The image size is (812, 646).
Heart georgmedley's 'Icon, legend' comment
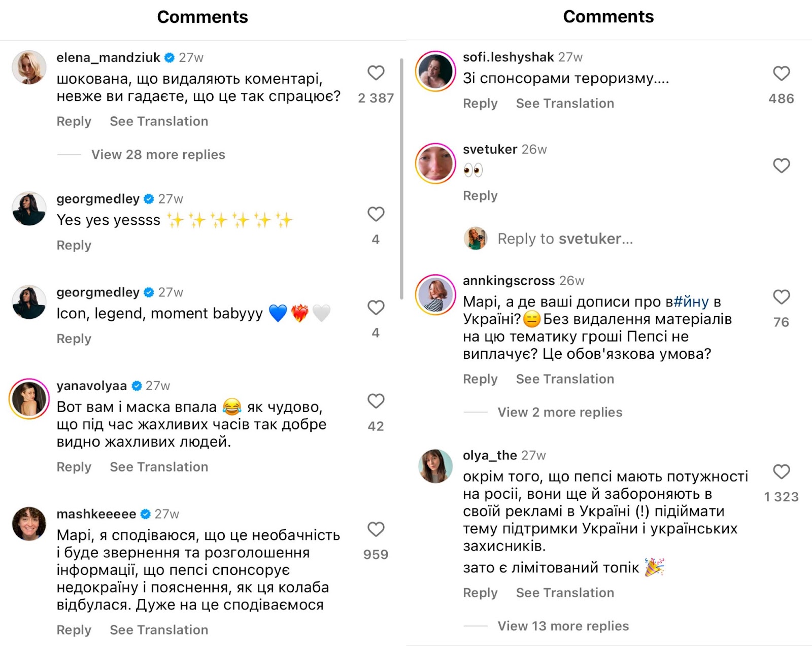(376, 308)
